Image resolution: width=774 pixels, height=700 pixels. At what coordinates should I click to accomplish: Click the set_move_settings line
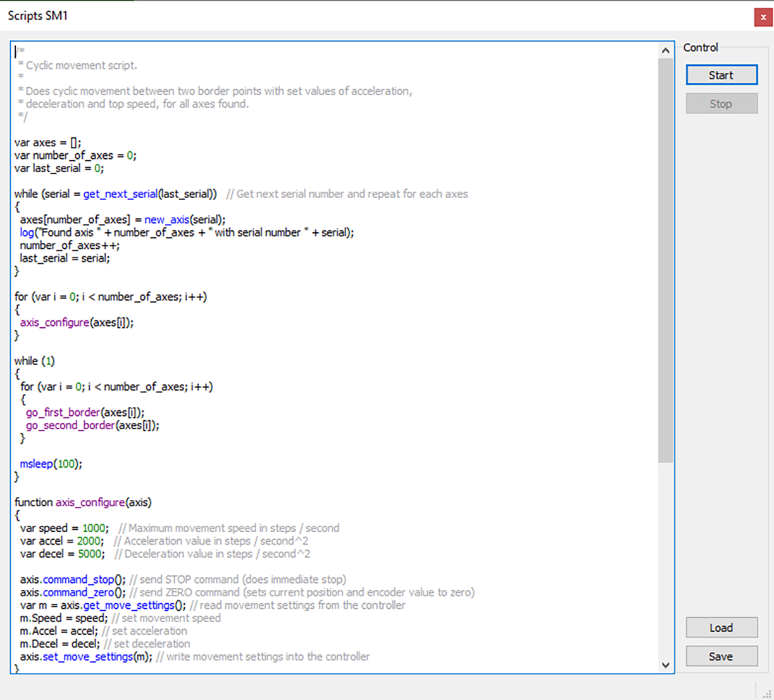pos(87,656)
